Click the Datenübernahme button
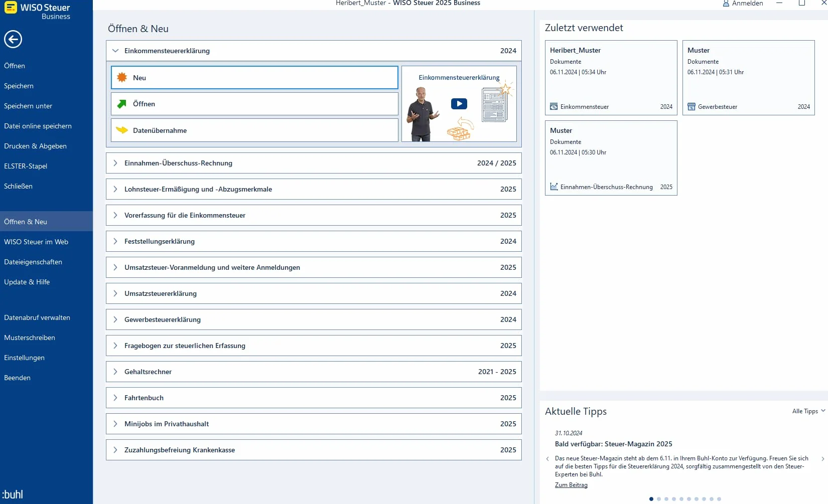The image size is (828, 504). tap(254, 130)
